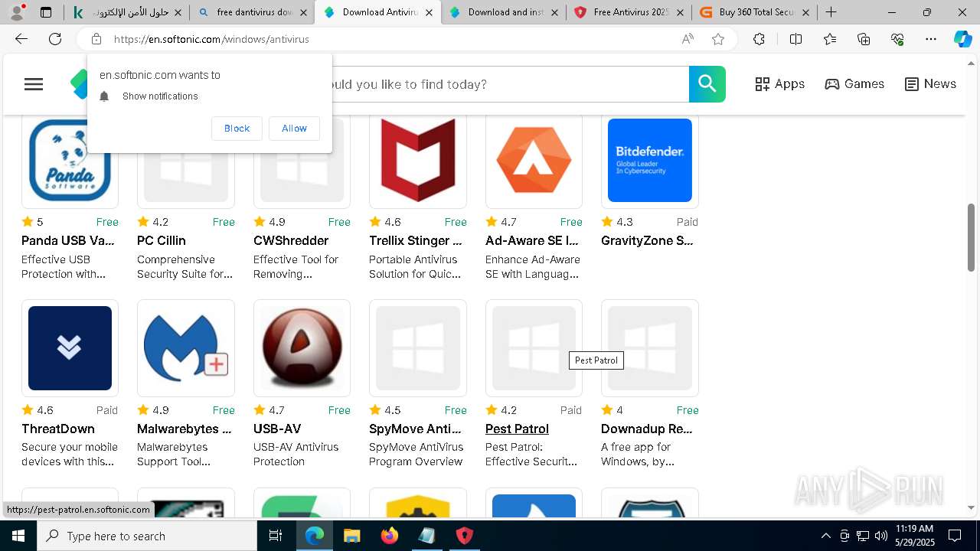Viewport: 980px width, 551px height.
Task: Open Browser essentials
Action: coord(897,39)
